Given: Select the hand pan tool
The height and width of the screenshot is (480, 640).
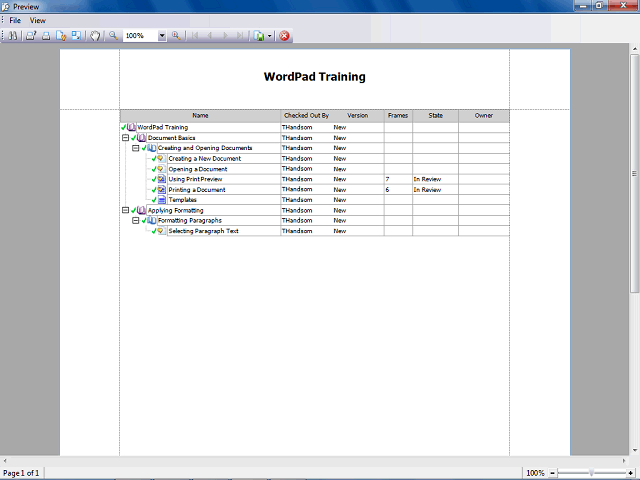Looking at the screenshot, I should tap(95, 36).
